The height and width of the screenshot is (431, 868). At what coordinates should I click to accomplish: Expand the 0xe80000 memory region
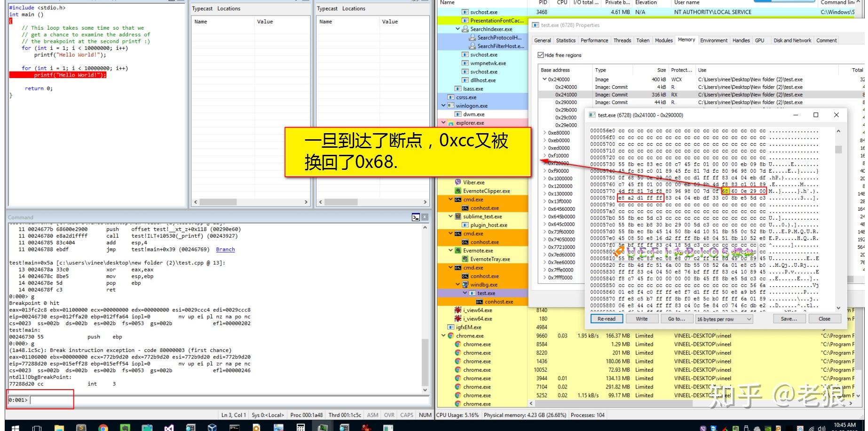pyautogui.click(x=545, y=133)
